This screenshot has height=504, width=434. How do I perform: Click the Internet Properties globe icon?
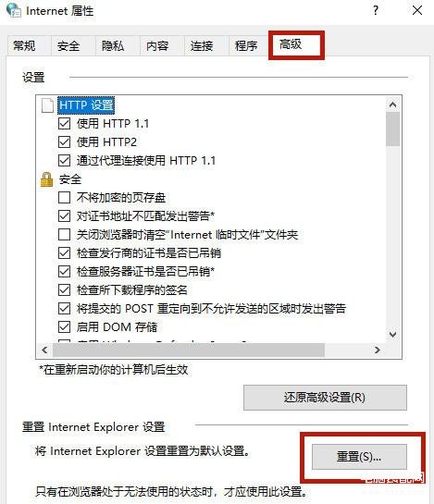pyautogui.click(x=14, y=10)
